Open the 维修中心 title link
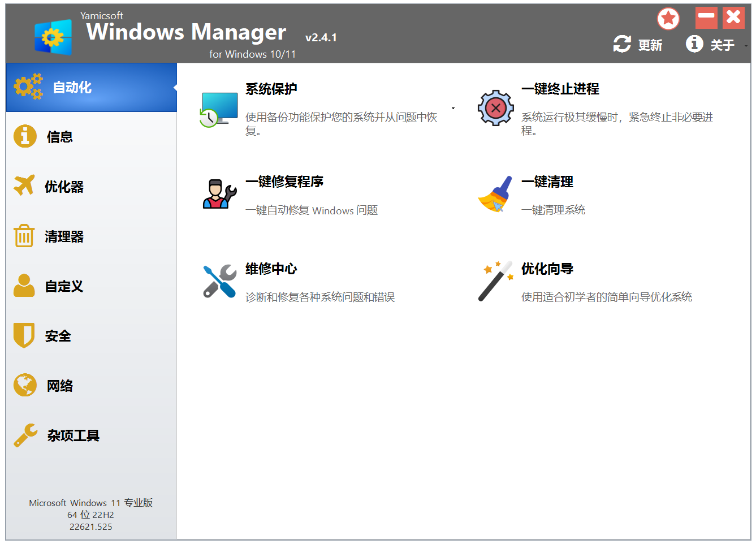Screen dimensions: 756x544 pyautogui.click(x=271, y=269)
